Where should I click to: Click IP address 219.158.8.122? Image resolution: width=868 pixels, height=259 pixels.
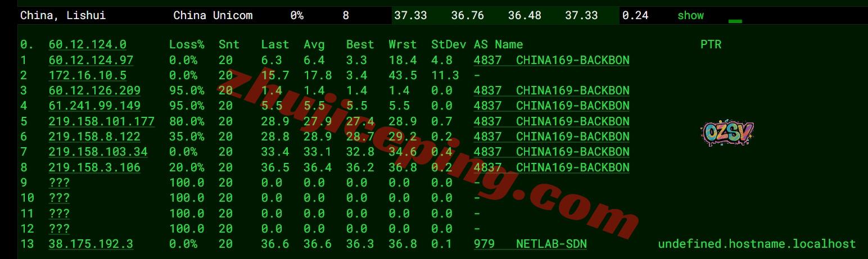[94, 137]
